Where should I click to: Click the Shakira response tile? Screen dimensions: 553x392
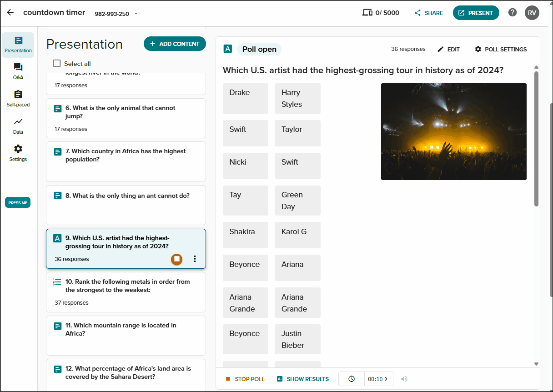[246, 235]
